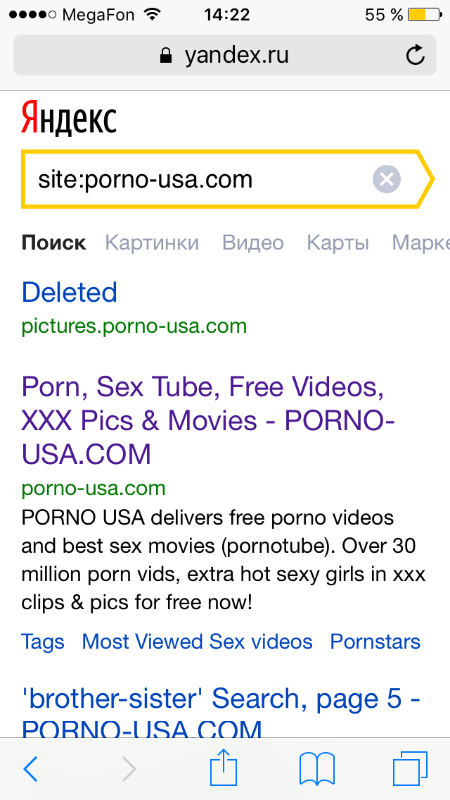Select the Поиск tab
Viewport: 450px width, 800px height.
pyautogui.click(x=54, y=243)
